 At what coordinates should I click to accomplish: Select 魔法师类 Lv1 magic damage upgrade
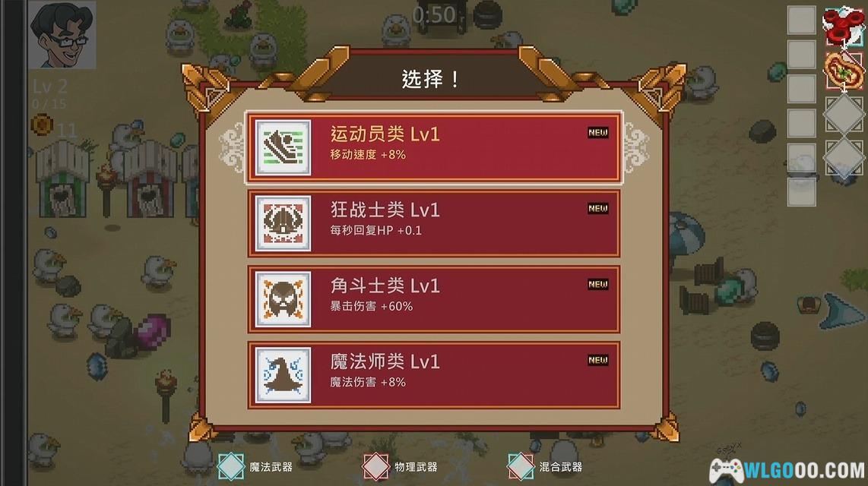433,375
